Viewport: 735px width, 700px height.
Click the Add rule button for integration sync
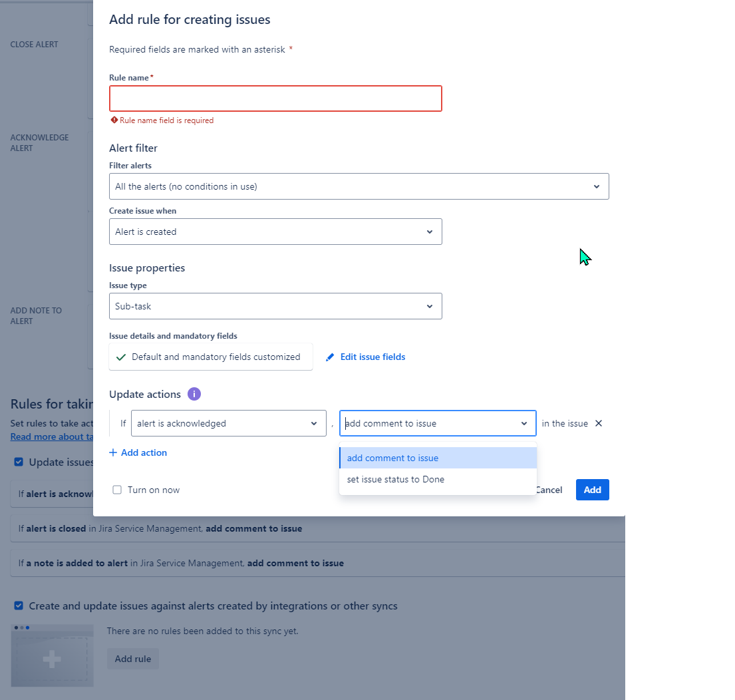132,658
